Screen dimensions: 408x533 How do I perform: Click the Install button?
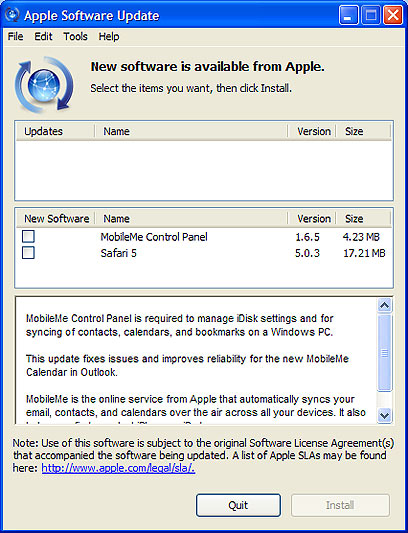pyautogui.click(x=340, y=505)
